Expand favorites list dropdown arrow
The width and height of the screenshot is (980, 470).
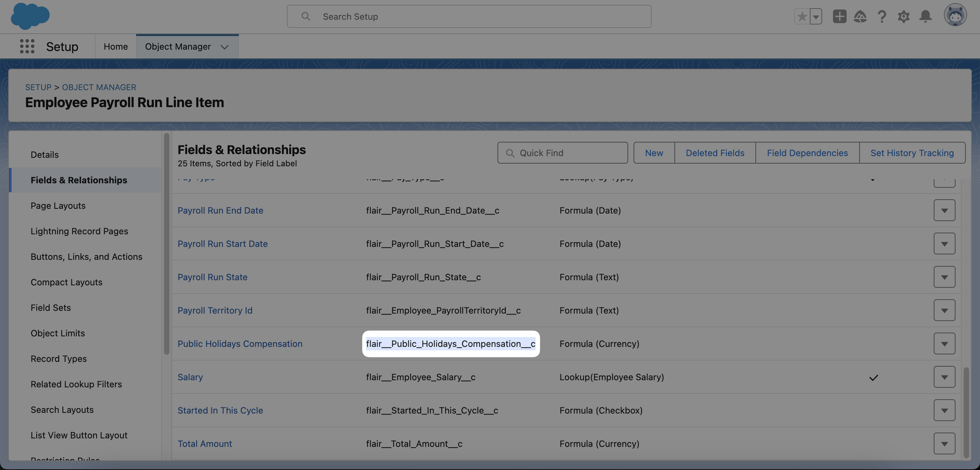pyautogui.click(x=816, y=16)
